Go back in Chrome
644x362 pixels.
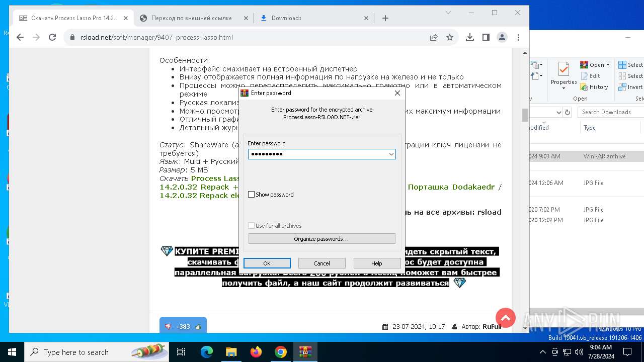(x=20, y=37)
